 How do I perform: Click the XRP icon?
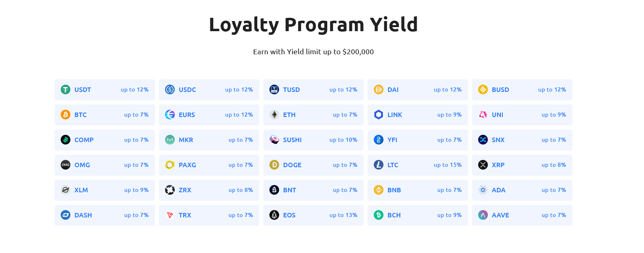coord(483,165)
